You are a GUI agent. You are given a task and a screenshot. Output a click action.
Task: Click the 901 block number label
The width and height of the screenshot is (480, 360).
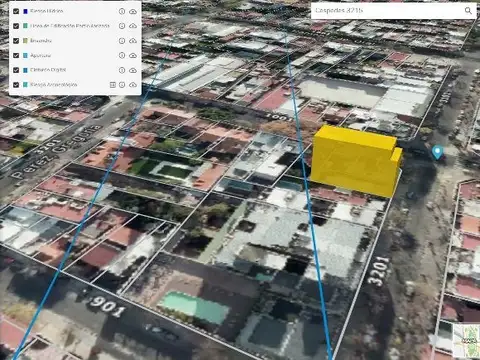107,306
